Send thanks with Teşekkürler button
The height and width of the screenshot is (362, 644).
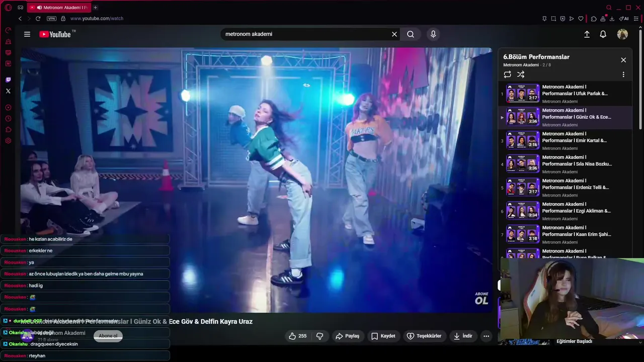[424, 336]
